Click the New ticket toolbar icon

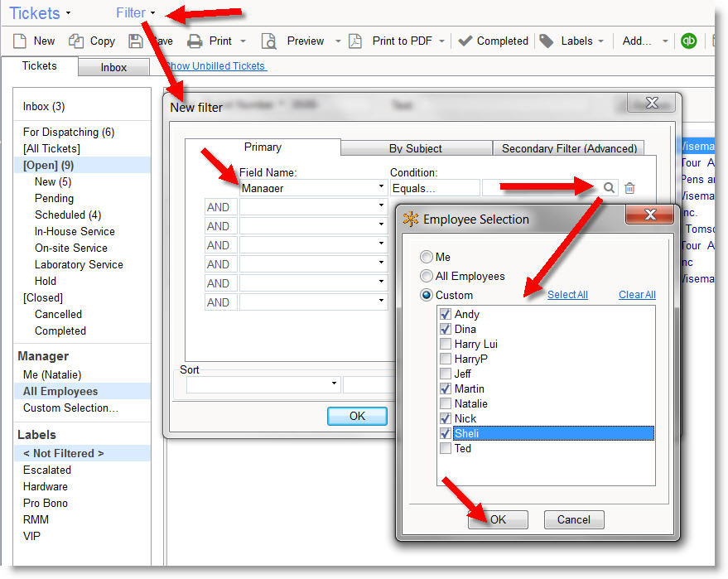pyautogui.click(x=21, y=41)
